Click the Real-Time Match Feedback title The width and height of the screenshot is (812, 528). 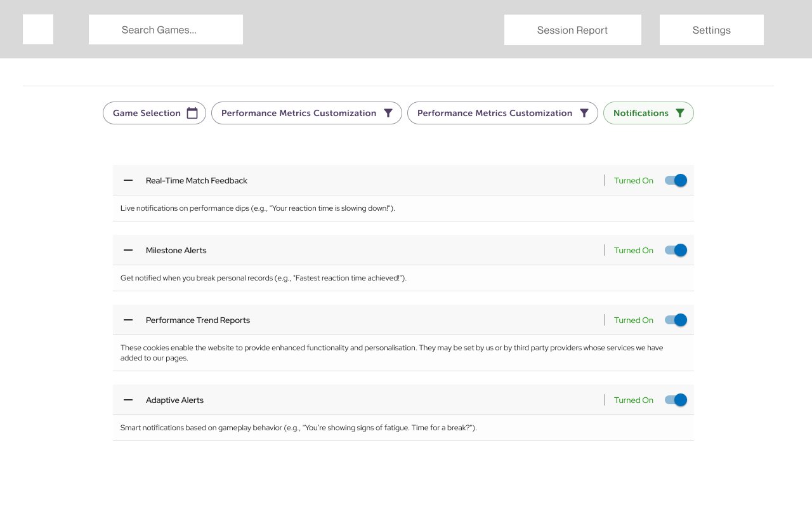[x=197, y=180]
